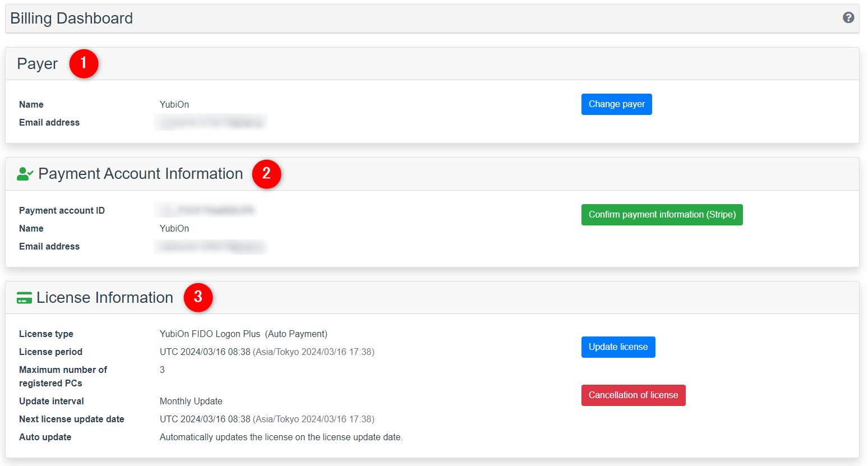
Task: Click the Update interval label
Action: 52,402
